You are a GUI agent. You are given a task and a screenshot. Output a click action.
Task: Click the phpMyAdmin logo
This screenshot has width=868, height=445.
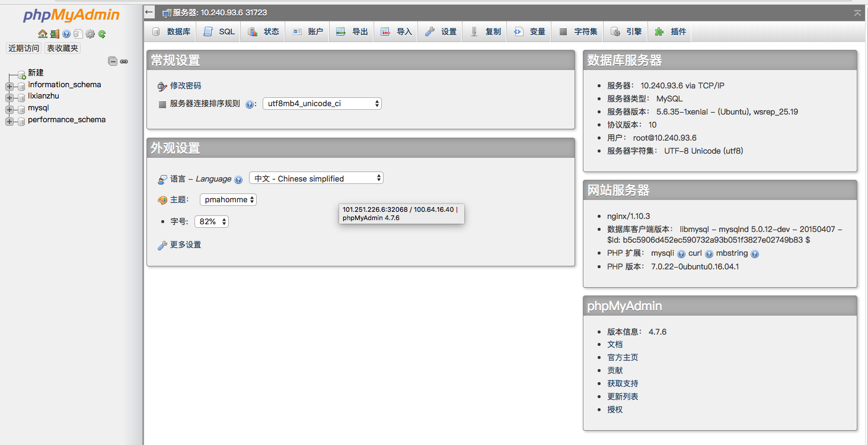[71, 15]
